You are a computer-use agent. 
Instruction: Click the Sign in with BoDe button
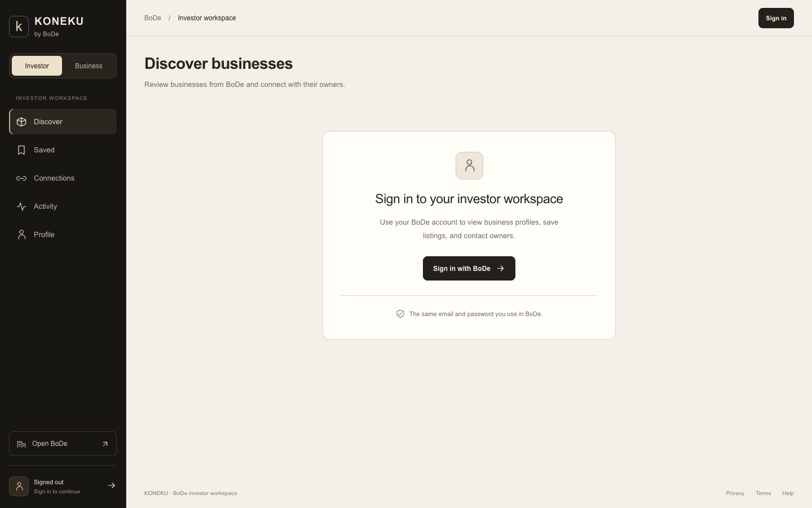469,268
